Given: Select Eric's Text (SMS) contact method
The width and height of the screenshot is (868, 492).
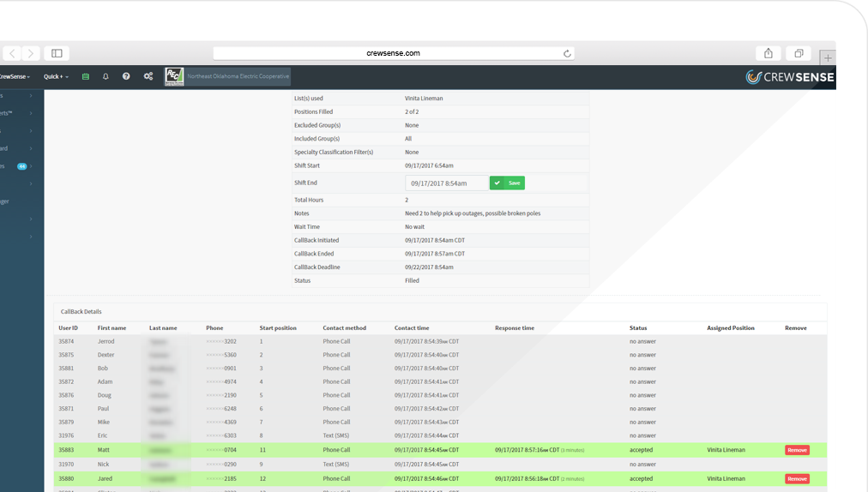Looking at the screenshot, I should click(x=336, y=435).
